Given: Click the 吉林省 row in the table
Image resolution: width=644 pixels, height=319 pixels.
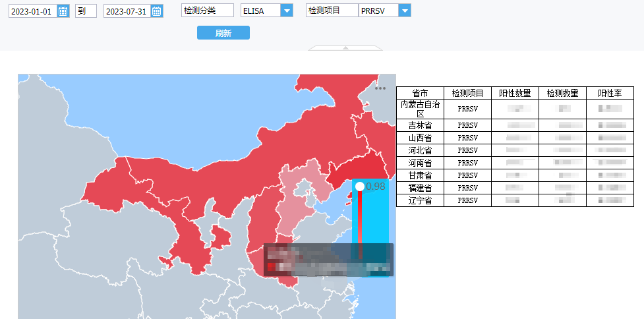Looking at the screenshot, I should coord(420,125).
